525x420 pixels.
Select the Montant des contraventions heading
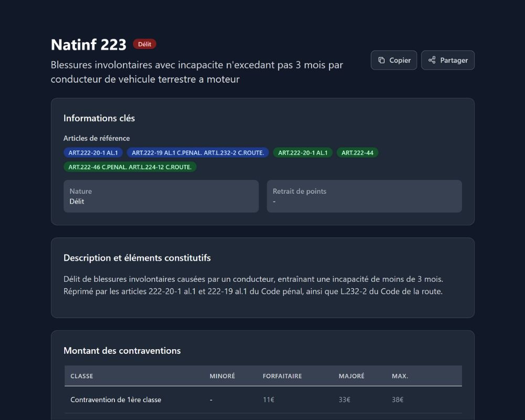point(122,351)
